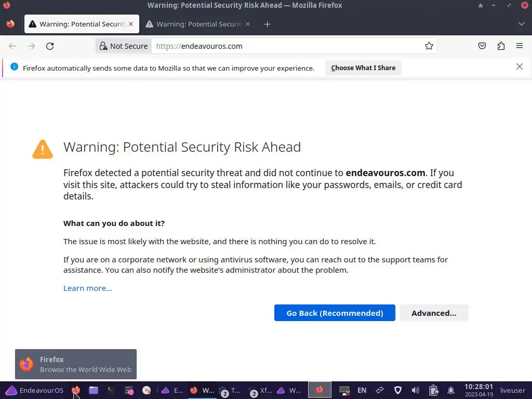The image size is (532, 399).
Task: Expand the list all tabs chevron
Action: click(x=521, y=24)
